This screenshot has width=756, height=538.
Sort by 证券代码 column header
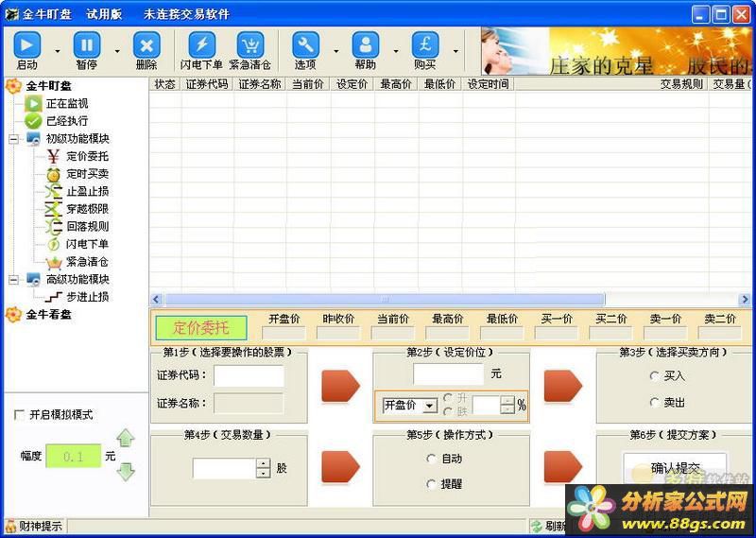pyautogui.click(x=207, y=84)
